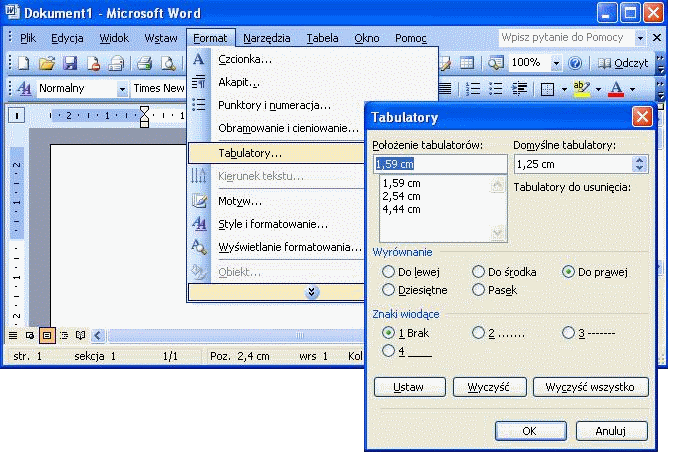Click the Insert Table grid icon
Screen dimensions: 675x457
[x=467, y=63]
